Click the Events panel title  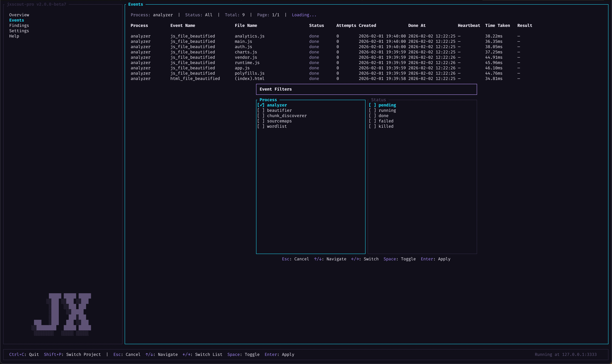click(136, 4)
